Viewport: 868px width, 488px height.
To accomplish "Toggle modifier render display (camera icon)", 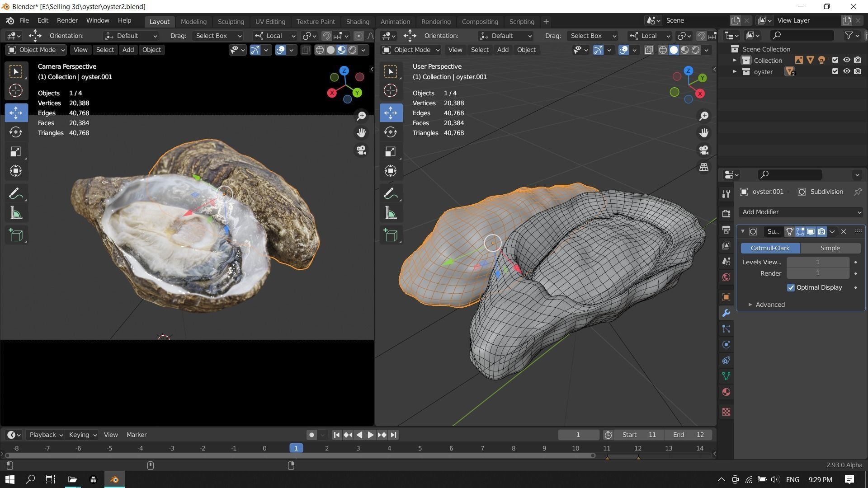I will tap(821, 231).
